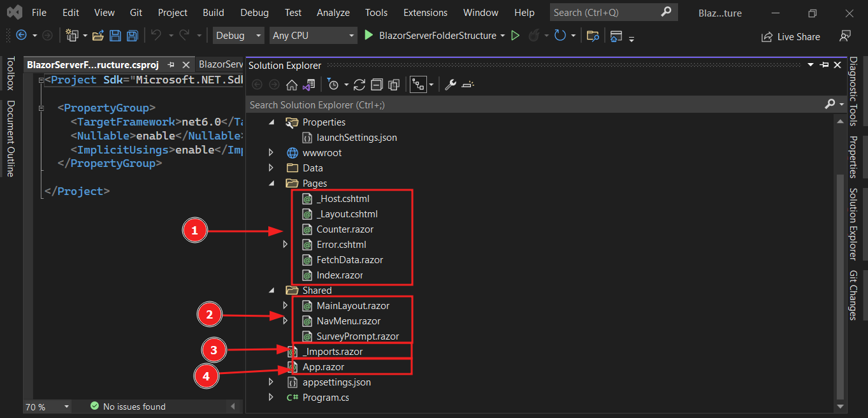Click the Undo arrow icon
This screenshot has width=868, height=418.
[x=156, y=36]
